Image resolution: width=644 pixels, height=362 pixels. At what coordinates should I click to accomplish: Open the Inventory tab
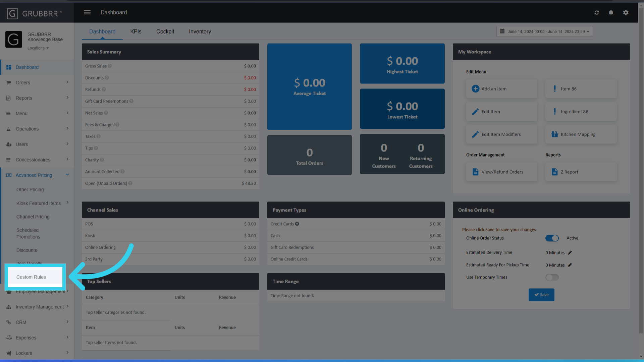pyautogui.click(x=200, y=31)
